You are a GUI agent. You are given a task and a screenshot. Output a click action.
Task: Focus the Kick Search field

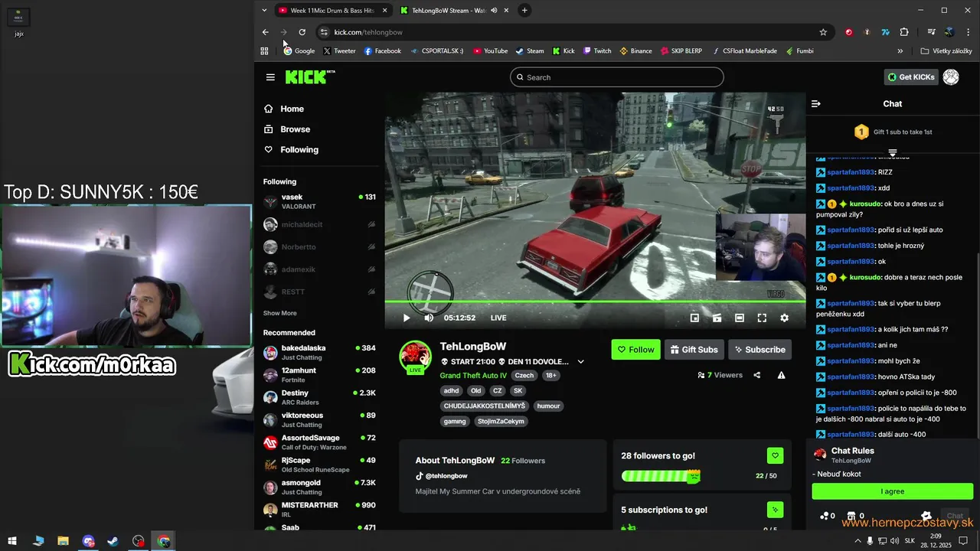point(617,77)
